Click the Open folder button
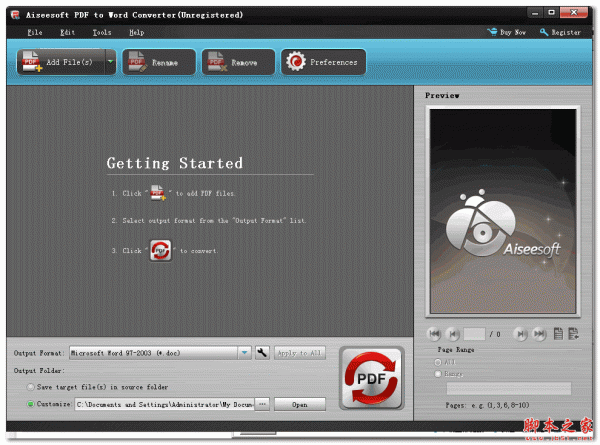Viewport: 600px width, 445px height. (x=300, y=404)
